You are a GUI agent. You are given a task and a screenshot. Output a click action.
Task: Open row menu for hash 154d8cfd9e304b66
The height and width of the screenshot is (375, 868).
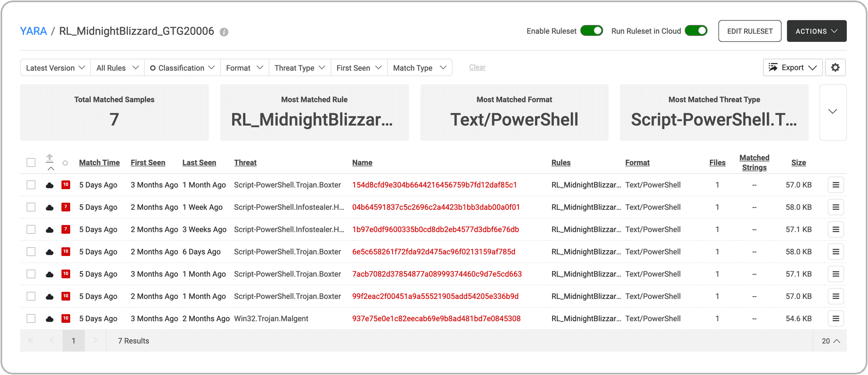[x=836, y=185]
